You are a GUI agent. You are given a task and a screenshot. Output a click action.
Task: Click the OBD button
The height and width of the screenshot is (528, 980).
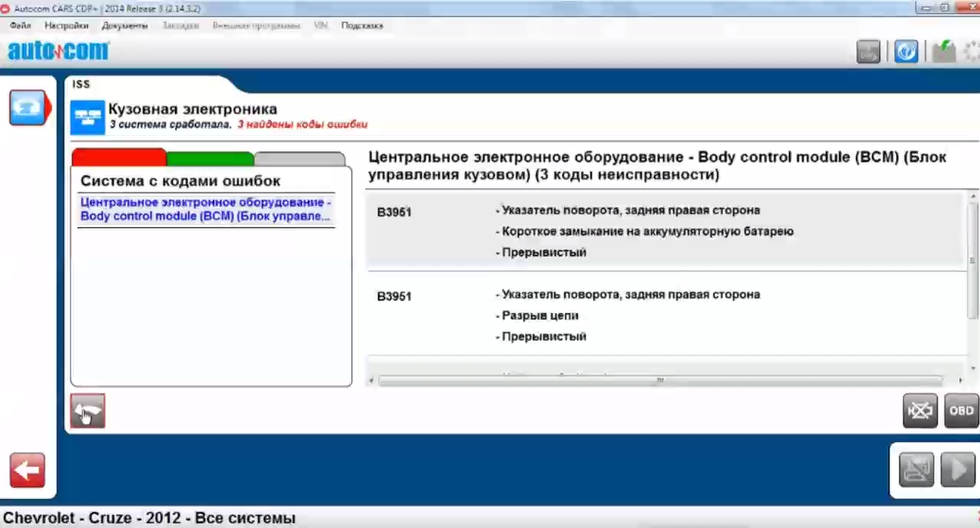[x=962, y=411]
